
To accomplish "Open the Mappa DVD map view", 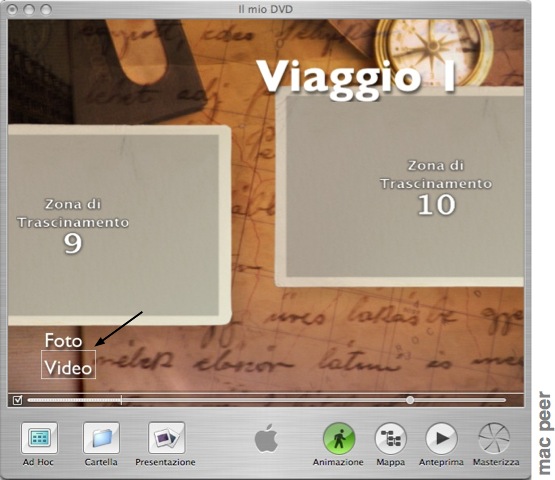I will (x=390, y=439).
